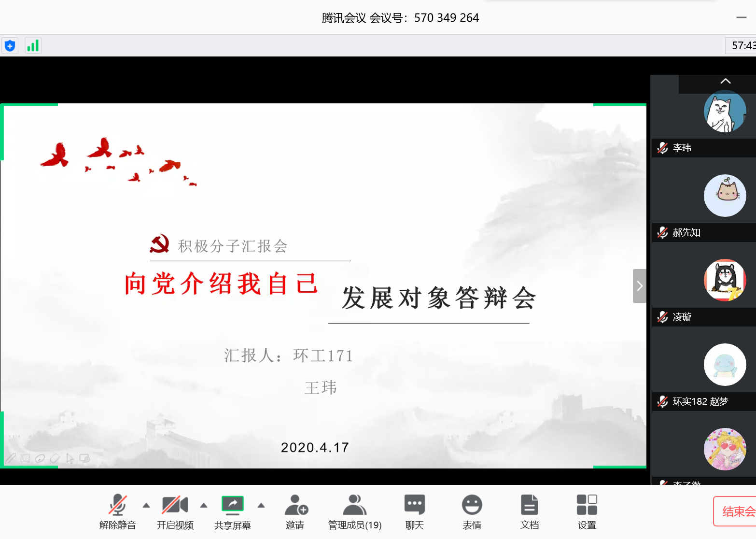Click participant 凌璇's avatar thumbnail
Screen dimensions: 756x539
[x=725, y=280]
